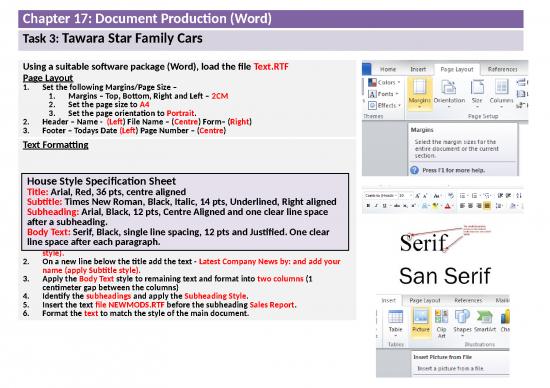Click the 'Text Formatting' underlined heading
This screenshot has height=388, width=550.
[x=55, y=145]
